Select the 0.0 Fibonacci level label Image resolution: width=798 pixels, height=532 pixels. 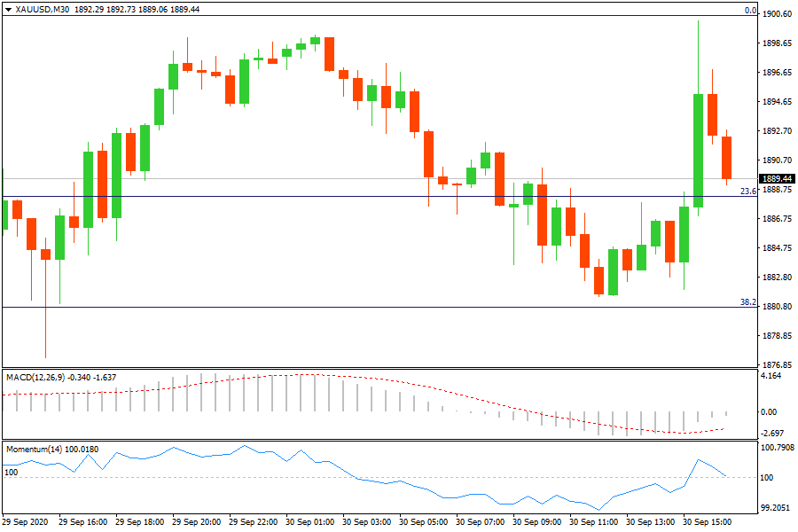coord(750,11)
